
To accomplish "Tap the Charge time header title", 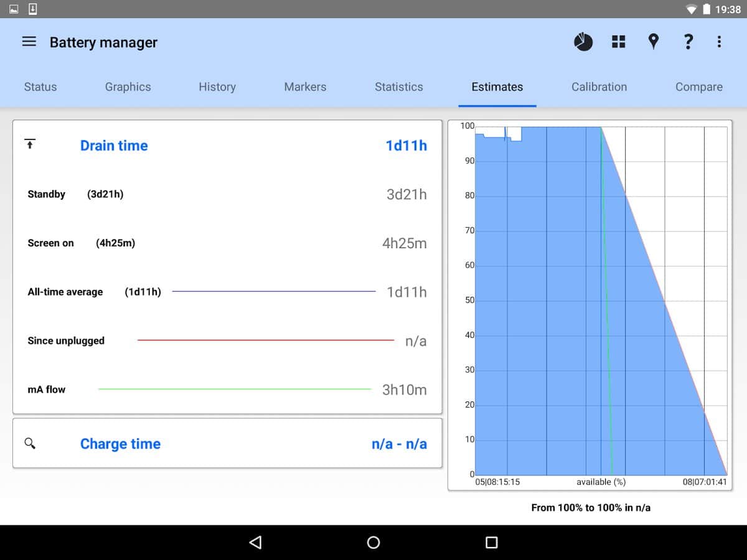I will point(120,444).
